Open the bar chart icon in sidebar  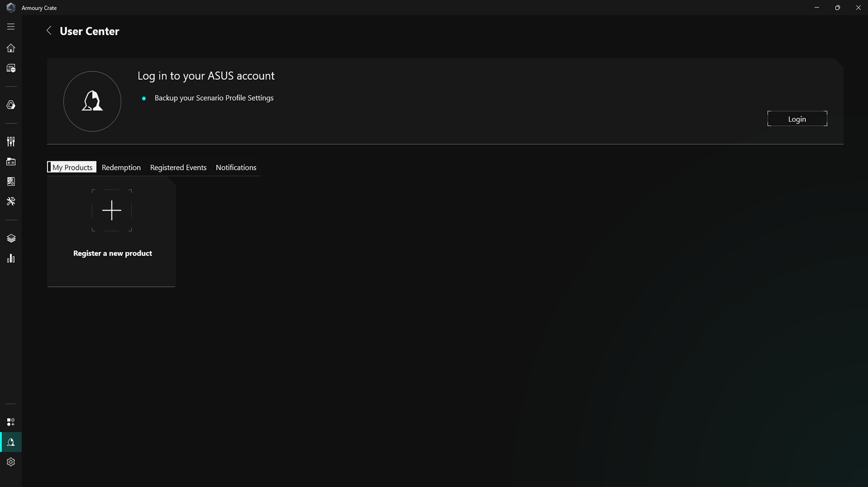11,258
